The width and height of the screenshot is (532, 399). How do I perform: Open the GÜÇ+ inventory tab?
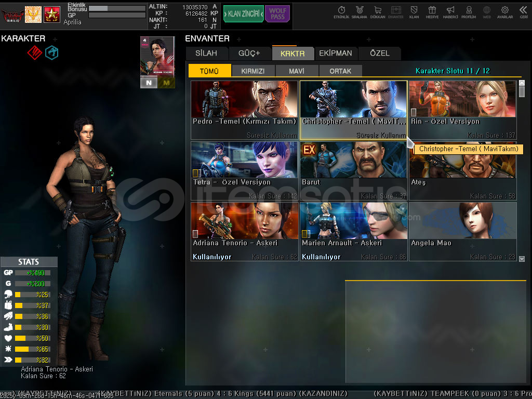tap(249, 54)
